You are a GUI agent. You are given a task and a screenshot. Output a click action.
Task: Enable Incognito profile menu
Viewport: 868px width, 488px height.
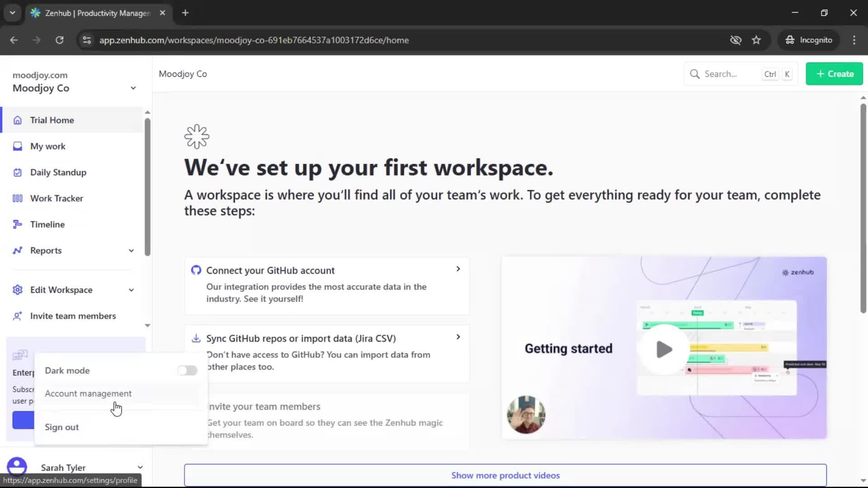tap(809, 40)
